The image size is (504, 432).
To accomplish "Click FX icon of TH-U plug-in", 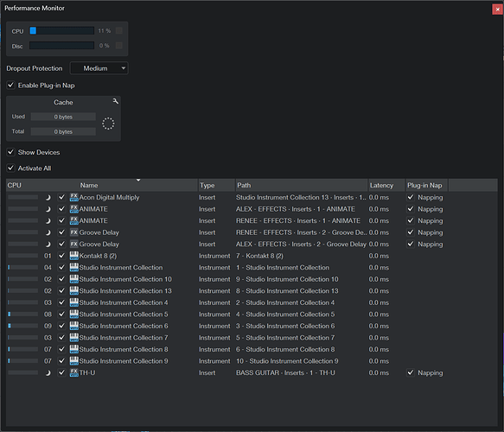I will 74,372.
